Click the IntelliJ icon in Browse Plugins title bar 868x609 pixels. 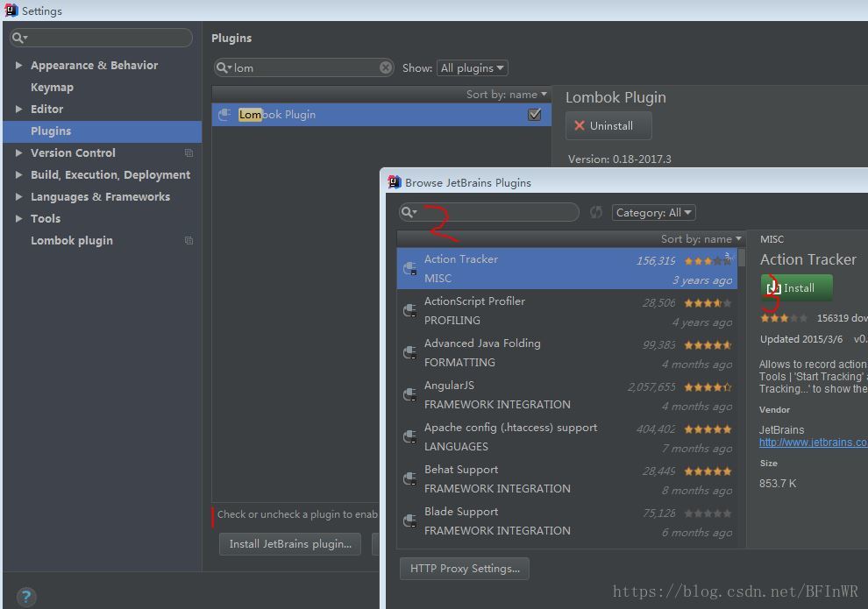pos(395,182)
